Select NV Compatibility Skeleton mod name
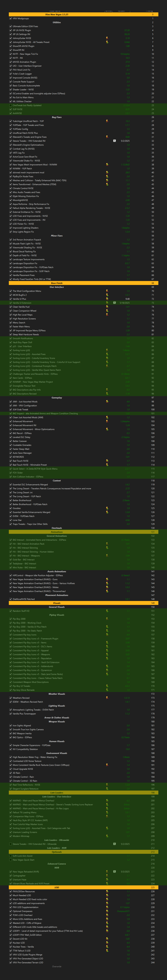The height and width of the screenshot is (980, 167). pyautogui.click(x=26, y=749)
